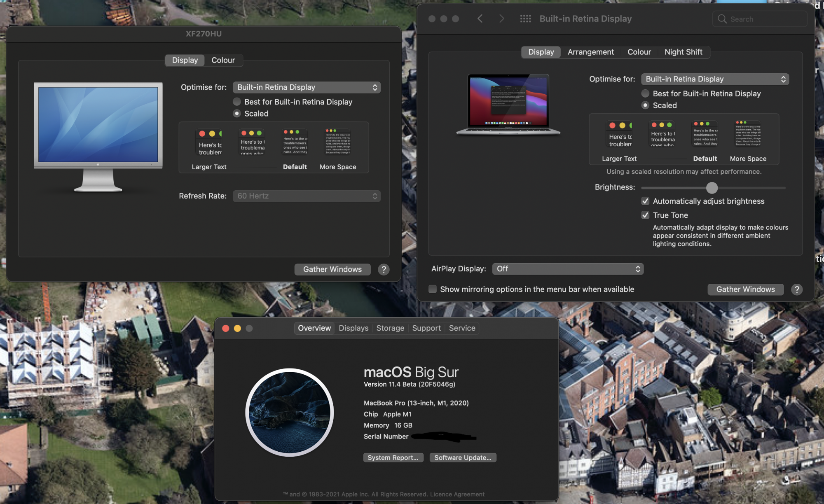824x504 pixels.
Task: Disable Automatically adjust brightness checkbox
Action: (x=646, y=201)
